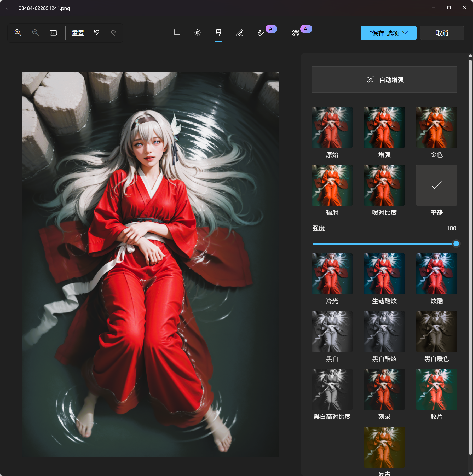473x476 pixels.
Task: Switch to the filter brush tab
Action: [x=218, y=33]
